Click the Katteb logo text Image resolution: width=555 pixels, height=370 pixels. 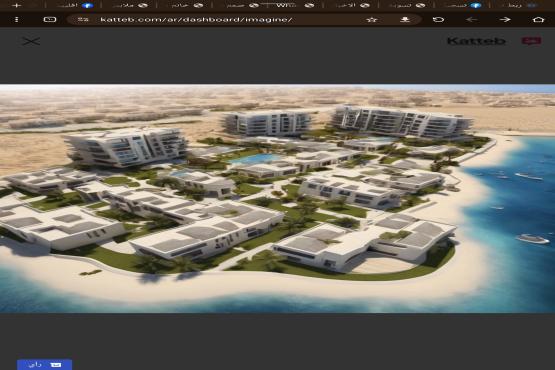coord(476,41)
